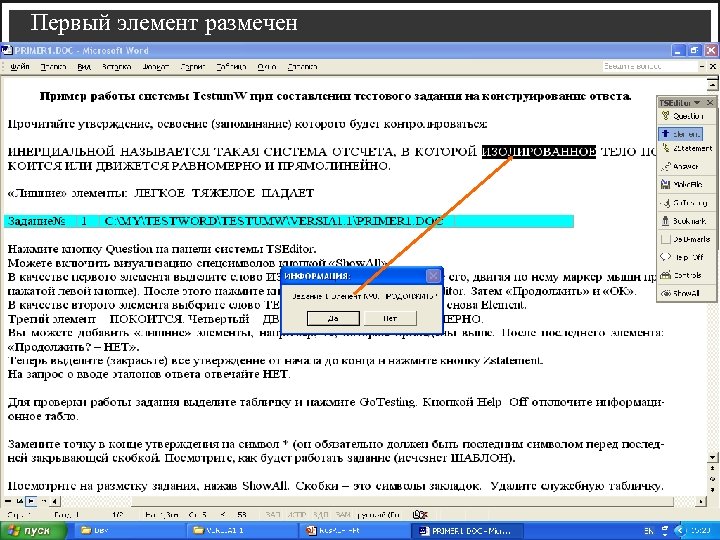Open the Справка menu
The height and width of the screenshot is (540, 720).
[x=303, y=67]
